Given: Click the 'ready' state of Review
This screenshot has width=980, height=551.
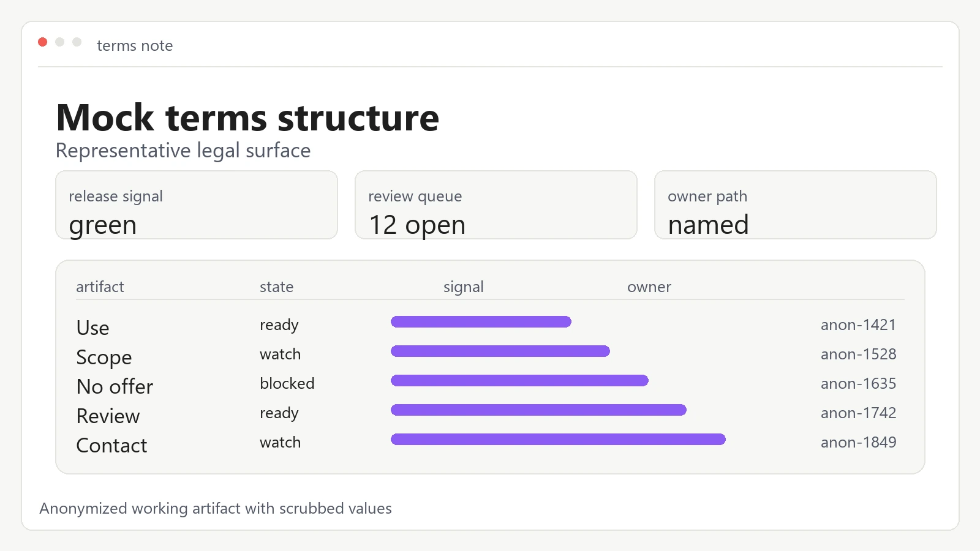Looking at the screenshot, I should tap(279, 414).
